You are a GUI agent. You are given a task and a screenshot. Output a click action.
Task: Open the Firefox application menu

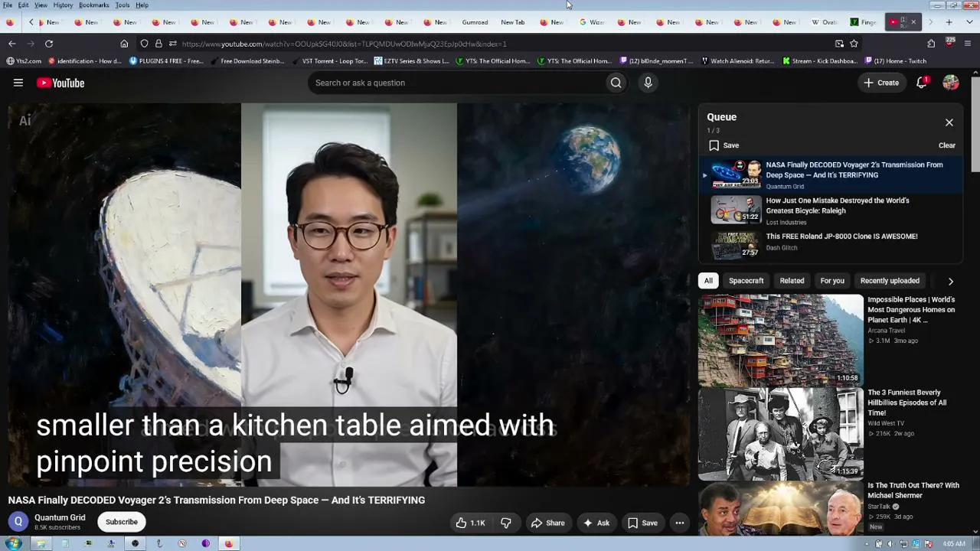coord(969,44)
